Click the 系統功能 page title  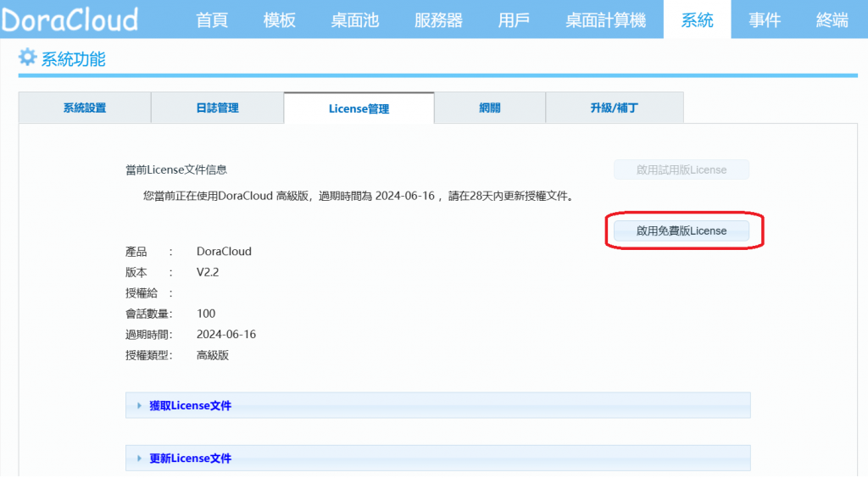pyautogui.click(x=74, y=58)
